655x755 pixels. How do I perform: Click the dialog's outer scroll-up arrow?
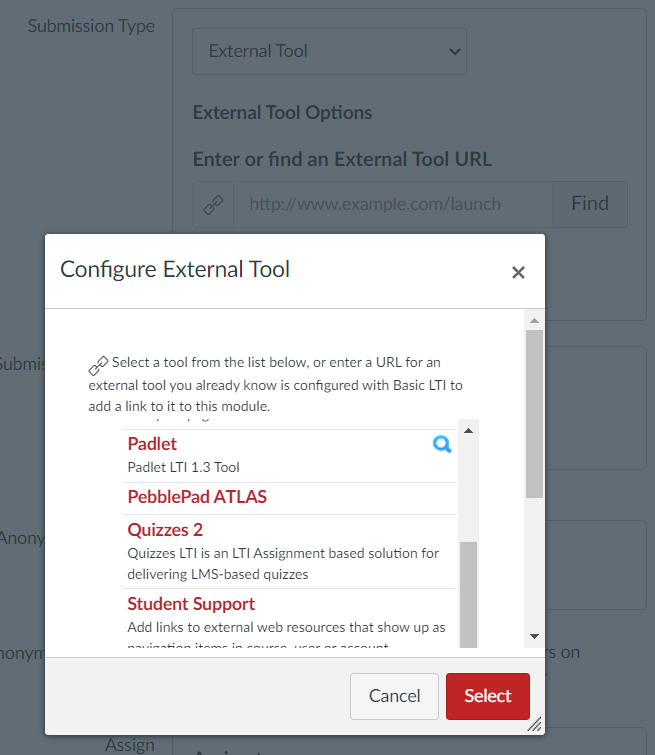pos(534,320)
